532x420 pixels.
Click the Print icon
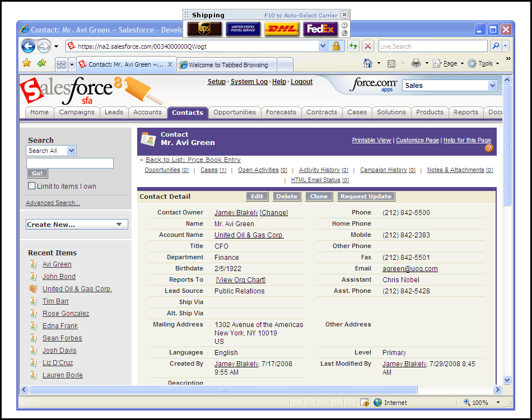point(416,63)
